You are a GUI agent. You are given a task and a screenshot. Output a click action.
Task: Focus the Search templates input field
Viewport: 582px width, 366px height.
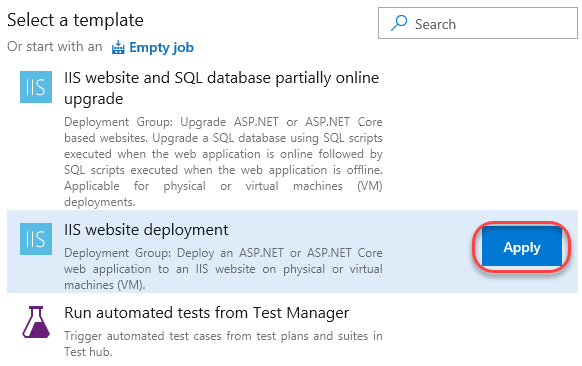[478, 23]
